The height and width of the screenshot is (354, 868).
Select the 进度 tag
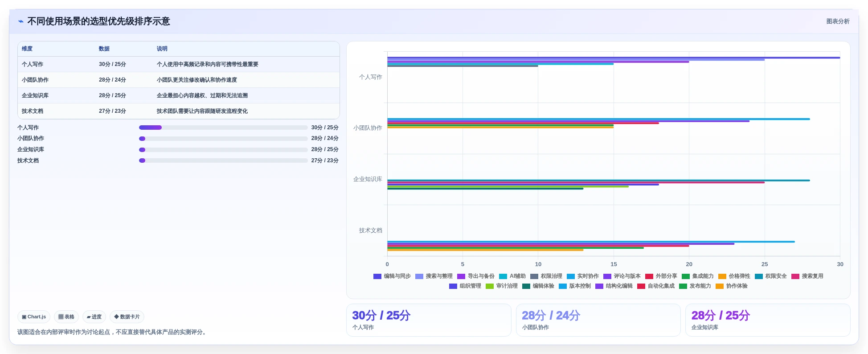tap(94, 317)
